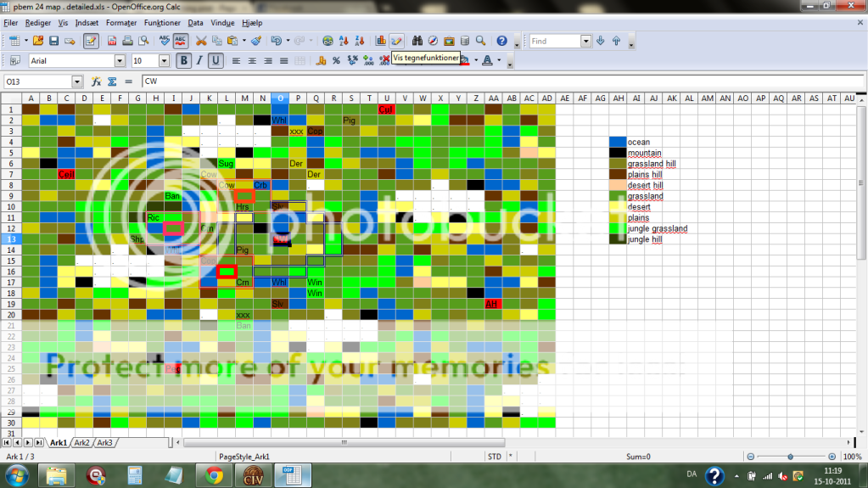Open the Filer menu

point(10,23)
